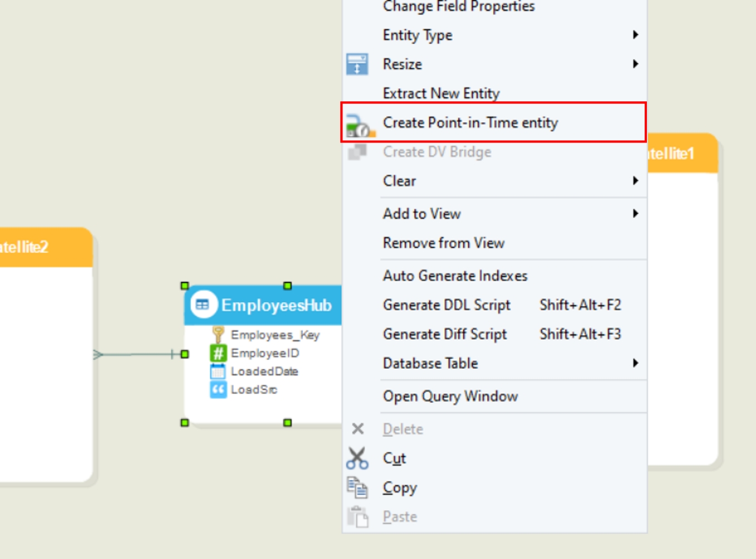
Task: Select the EmployeesHub entity title
Action: [276, 305]
